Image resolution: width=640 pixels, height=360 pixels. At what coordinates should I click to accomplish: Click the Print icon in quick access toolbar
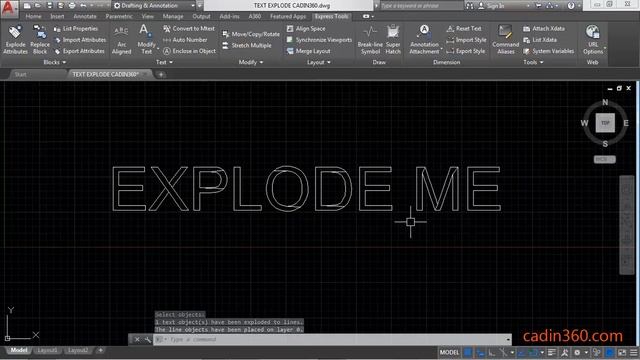click(72, 6)
